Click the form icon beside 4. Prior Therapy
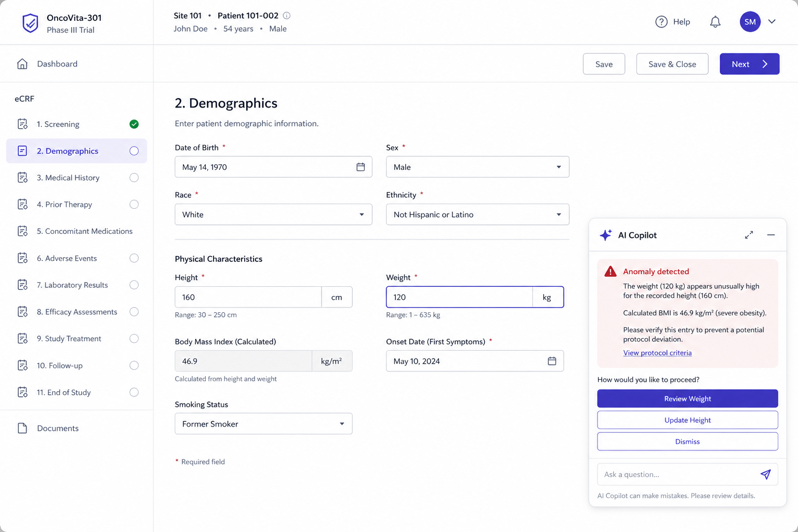798x532 pixels. pos(22,205)
